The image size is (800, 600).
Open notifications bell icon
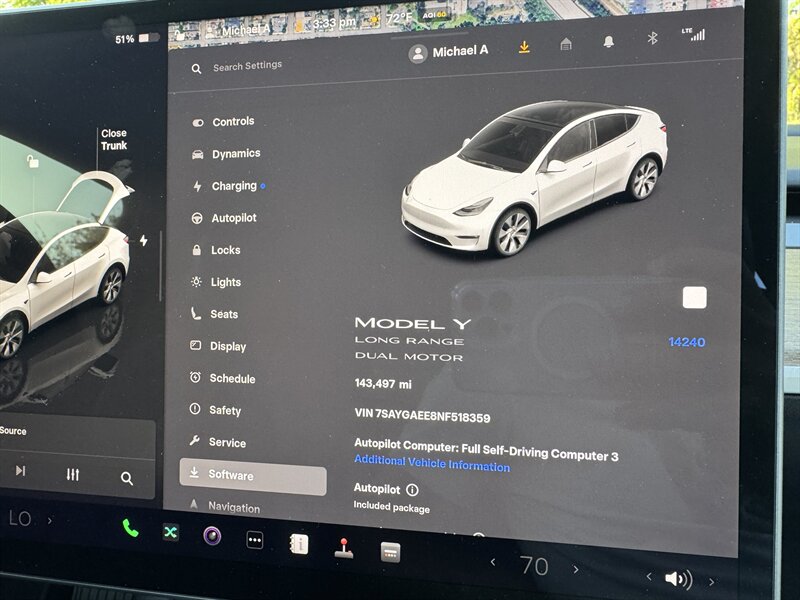608,42
